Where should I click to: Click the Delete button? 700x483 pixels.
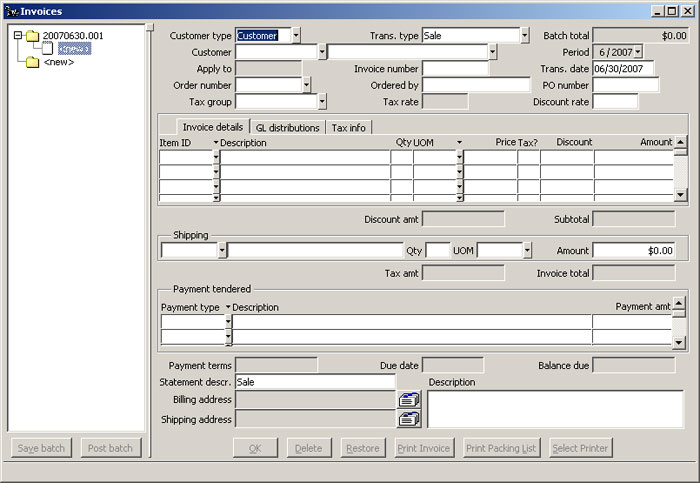tap(308, 448)
